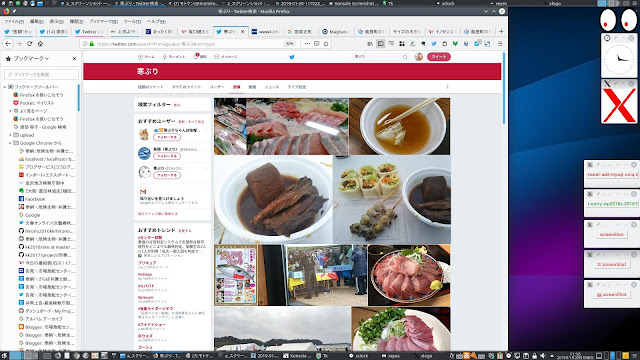Click the Twitter extension icon in toolbar
Viewport: 640px width, 360px height.
pos(433,44)
